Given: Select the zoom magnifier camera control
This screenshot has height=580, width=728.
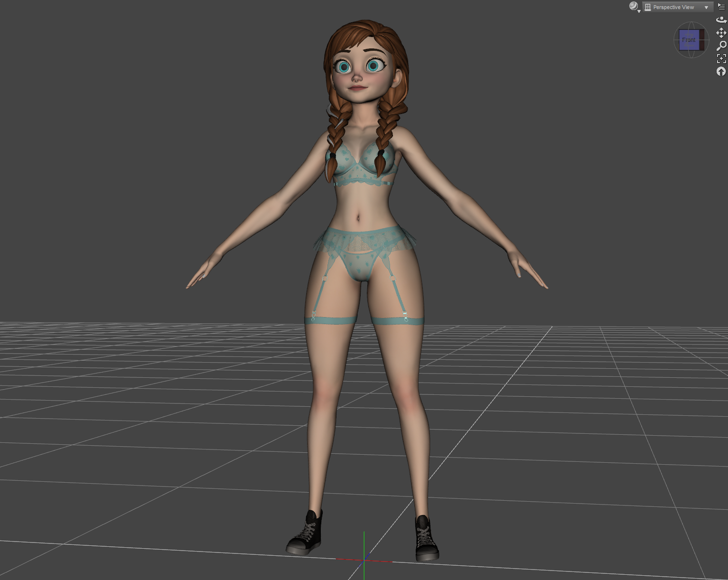Looking at the screenshot, I should tap(721, 46).
